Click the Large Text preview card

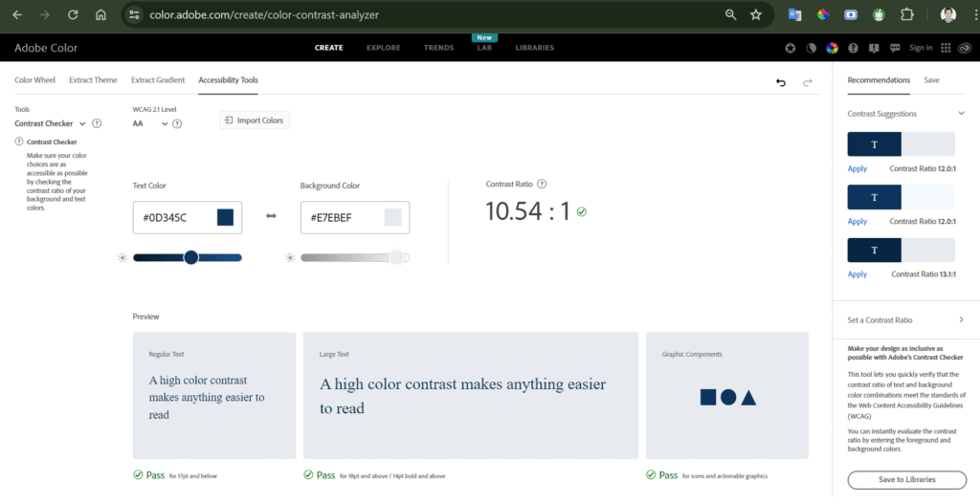471,396
